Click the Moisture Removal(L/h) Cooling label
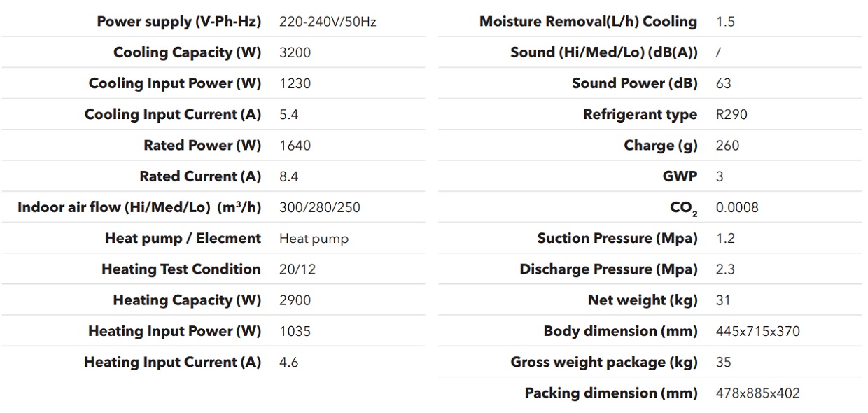868x413 pixels. coord(588,22)
